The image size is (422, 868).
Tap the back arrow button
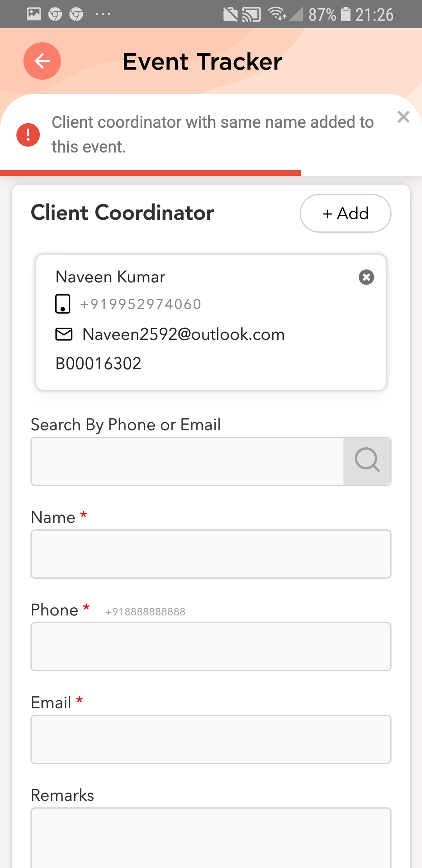pos(42,61)
